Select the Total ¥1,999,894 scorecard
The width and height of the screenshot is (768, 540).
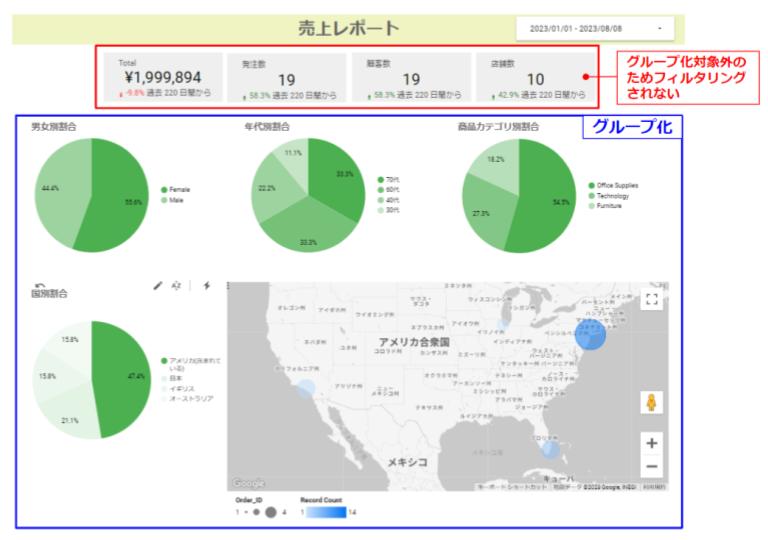tap(163, 77)
